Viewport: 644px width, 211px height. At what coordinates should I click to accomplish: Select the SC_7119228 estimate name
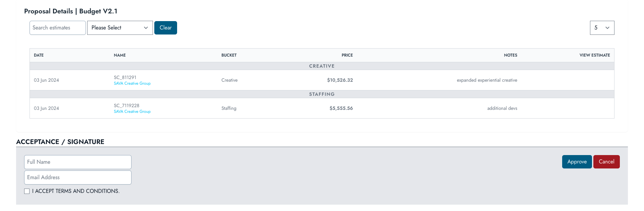click(126, 105)
